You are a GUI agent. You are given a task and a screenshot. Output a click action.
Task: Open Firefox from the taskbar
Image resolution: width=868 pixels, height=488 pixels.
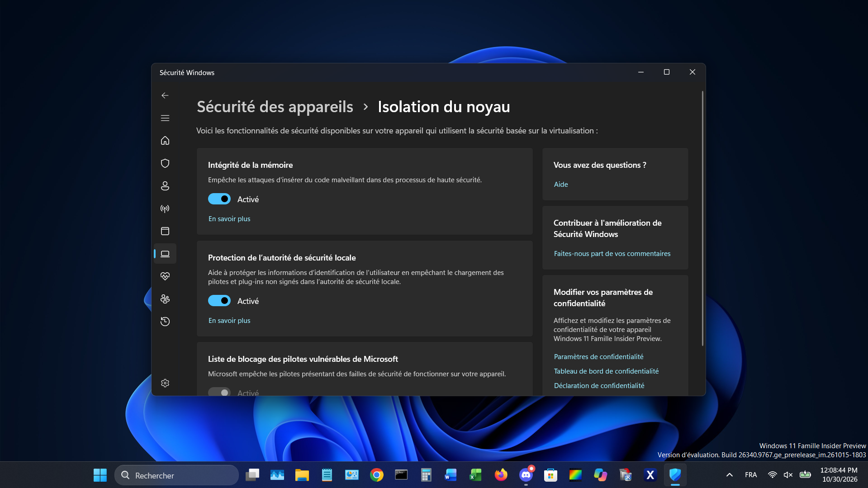(x=501, y=475)
